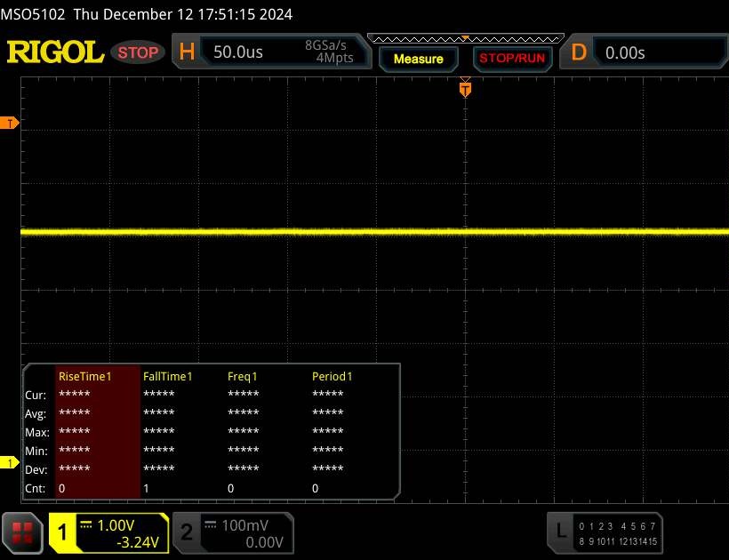The image size is (729, 560).
Task: Click the yellow channel 1 number badge
Action: [63, 532]
